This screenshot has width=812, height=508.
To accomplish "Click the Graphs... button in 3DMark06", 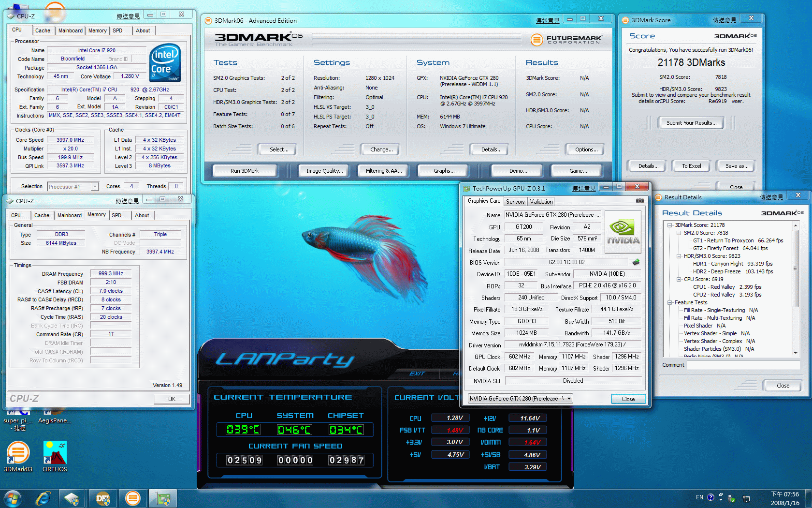I will click(444, 171).
